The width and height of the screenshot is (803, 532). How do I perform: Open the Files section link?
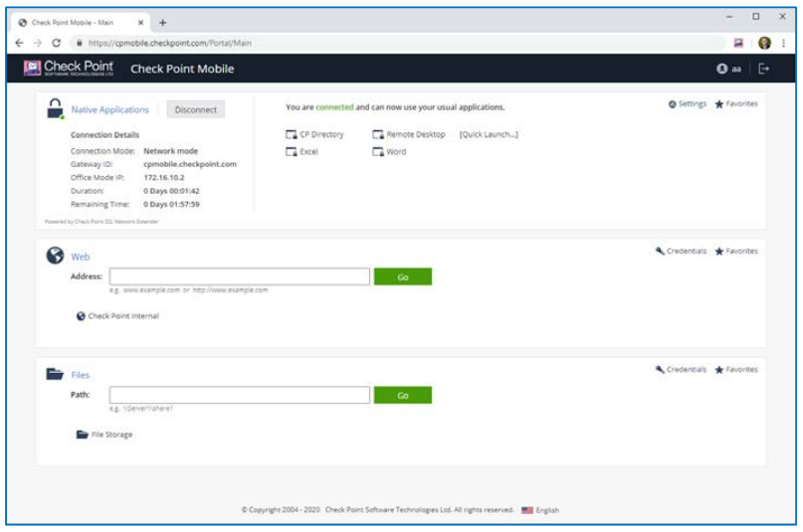pos(80,375)
